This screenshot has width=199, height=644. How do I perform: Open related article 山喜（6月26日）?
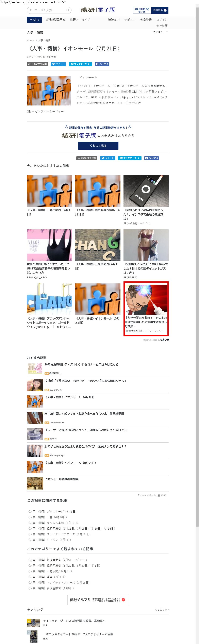[48, 517]
